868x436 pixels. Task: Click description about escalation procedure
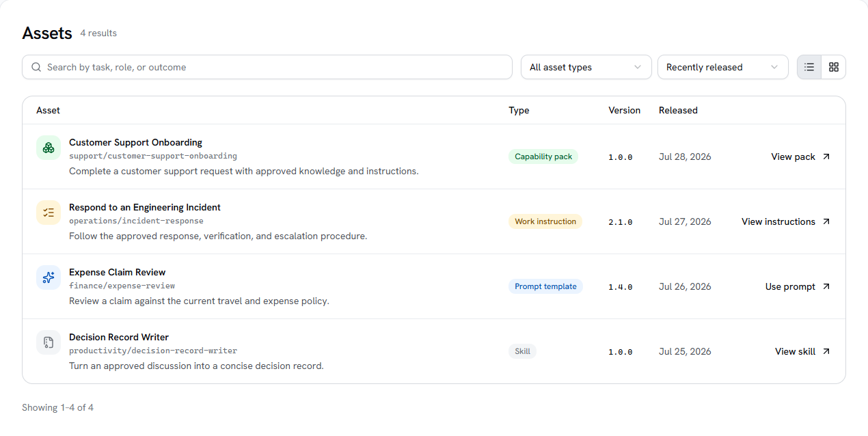coord(218,236)
